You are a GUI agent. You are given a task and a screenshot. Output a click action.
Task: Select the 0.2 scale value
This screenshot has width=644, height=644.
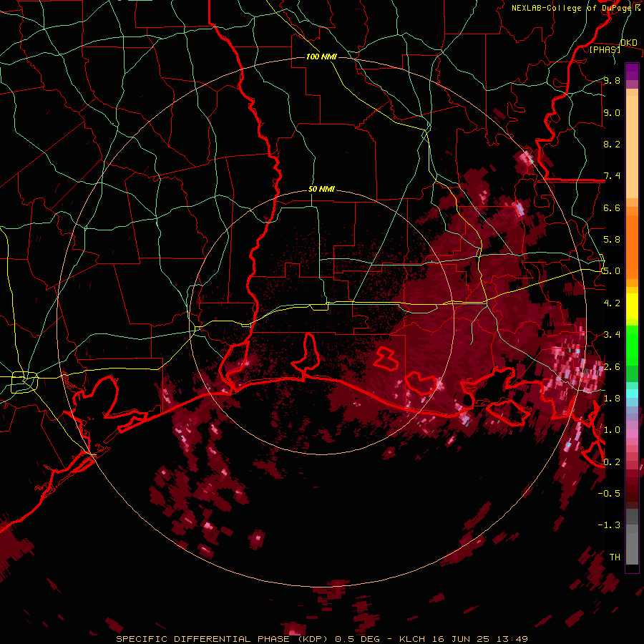612,462
